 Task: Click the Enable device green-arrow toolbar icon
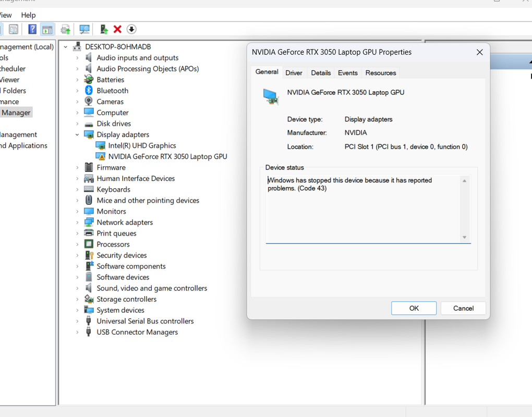[104, 30]
